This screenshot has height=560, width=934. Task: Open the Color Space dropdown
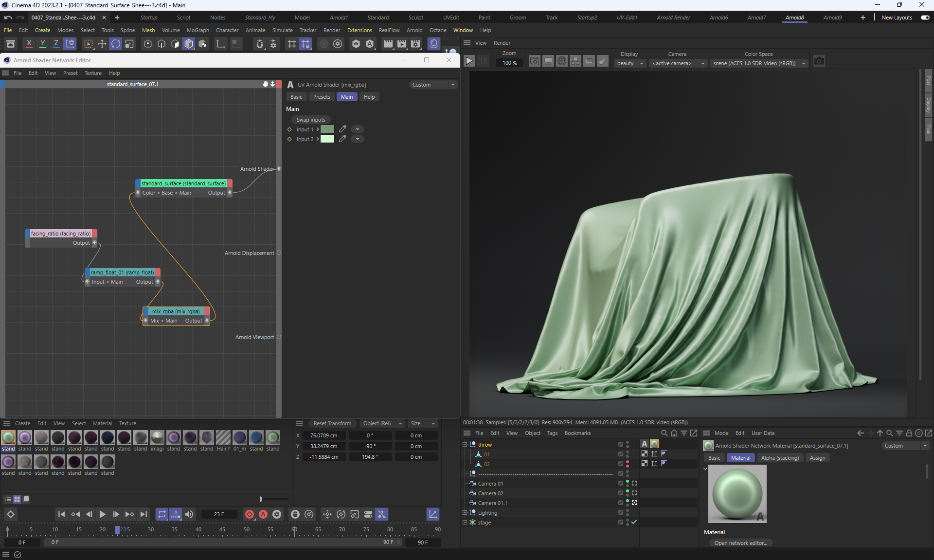tap(759, 63)
